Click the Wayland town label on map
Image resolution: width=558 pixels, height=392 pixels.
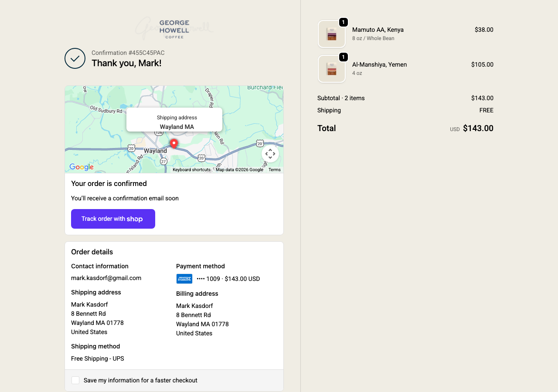(x=155, y=151)
